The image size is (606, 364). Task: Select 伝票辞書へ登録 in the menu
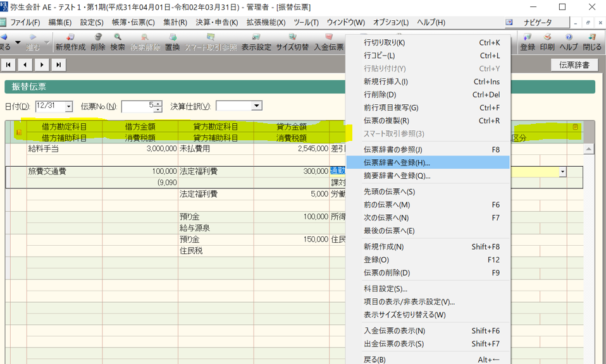coord(397,162)
